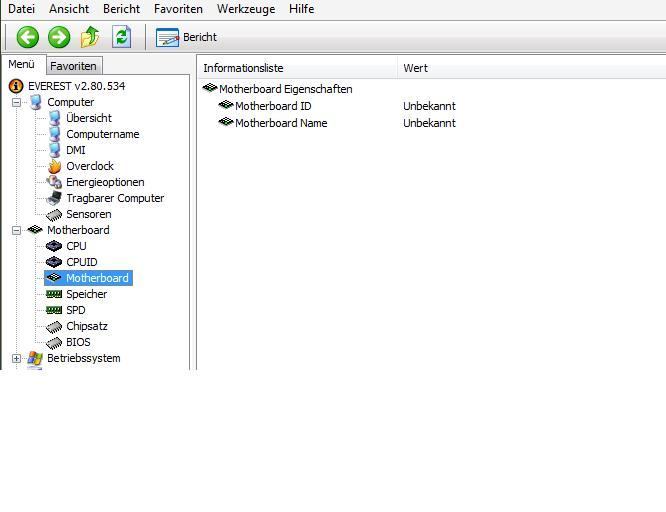Expand the Betriebssystem tree node

[17, 359]
